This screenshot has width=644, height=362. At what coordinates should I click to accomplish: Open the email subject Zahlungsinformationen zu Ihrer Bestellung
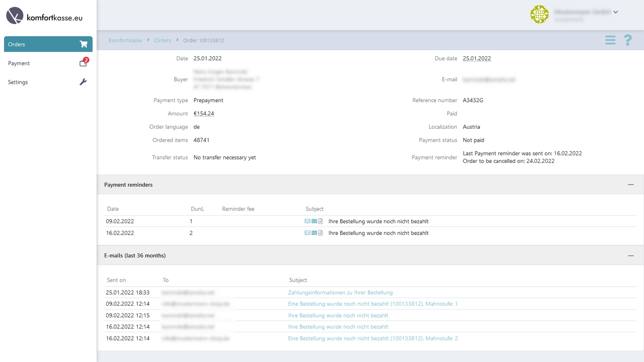pyautogui.click(x=340, y=292)
